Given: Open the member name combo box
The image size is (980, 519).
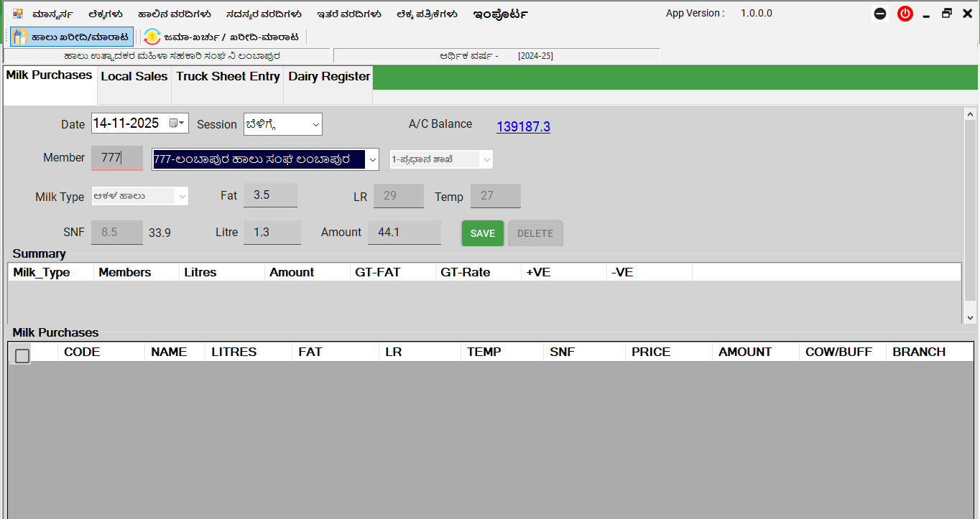Looking at the screenshot, I should click(x=371, y=159).
